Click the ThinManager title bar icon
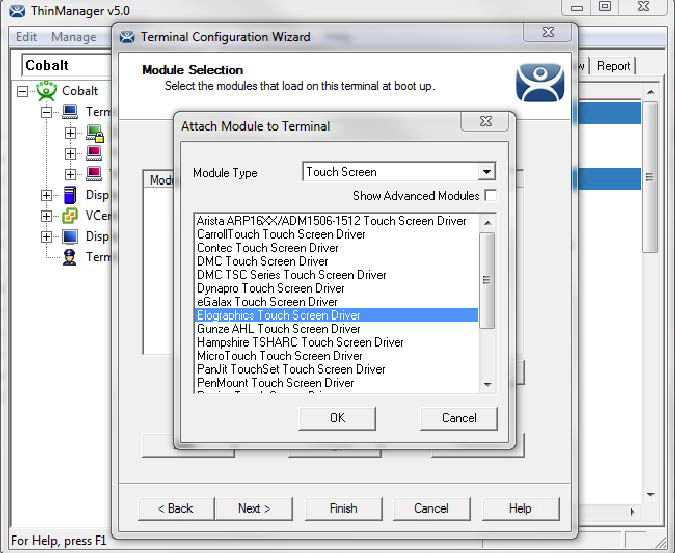Screen dimensions: 675x553 17,10
